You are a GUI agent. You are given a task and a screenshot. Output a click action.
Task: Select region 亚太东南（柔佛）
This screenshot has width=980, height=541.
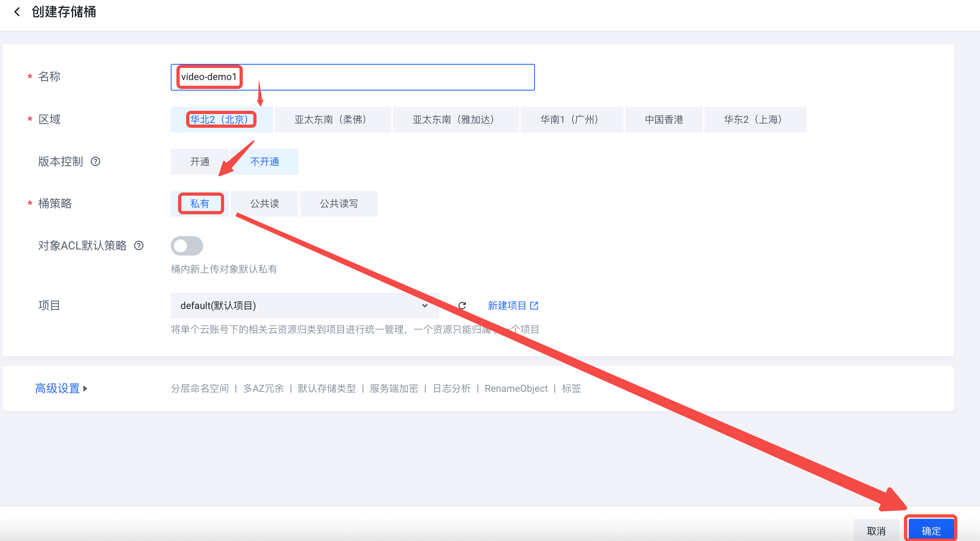(333, 120)
